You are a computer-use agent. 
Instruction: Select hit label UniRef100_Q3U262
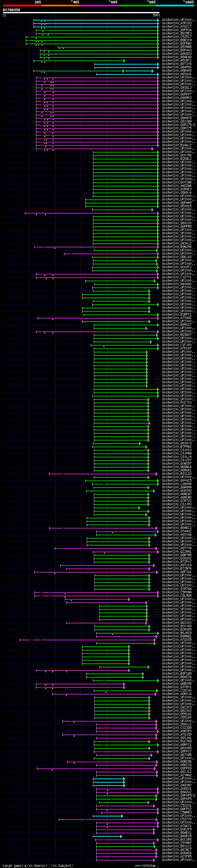[x=177, y=558]
